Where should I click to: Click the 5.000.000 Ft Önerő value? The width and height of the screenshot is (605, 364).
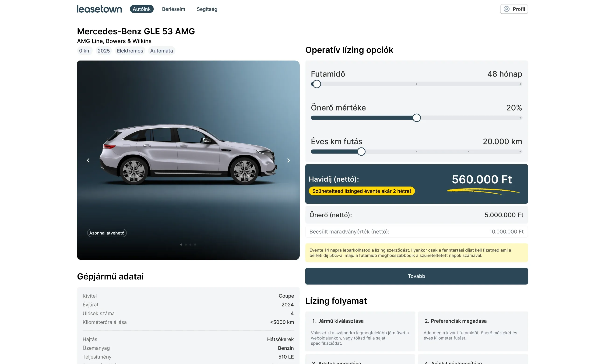point(504,215)
